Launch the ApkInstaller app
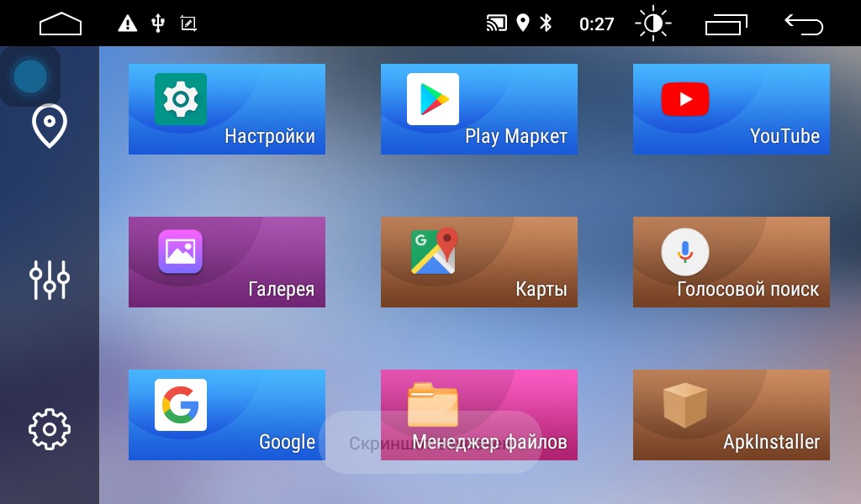The width and height of the screenshot is (861, 504). tap(732, 415)
